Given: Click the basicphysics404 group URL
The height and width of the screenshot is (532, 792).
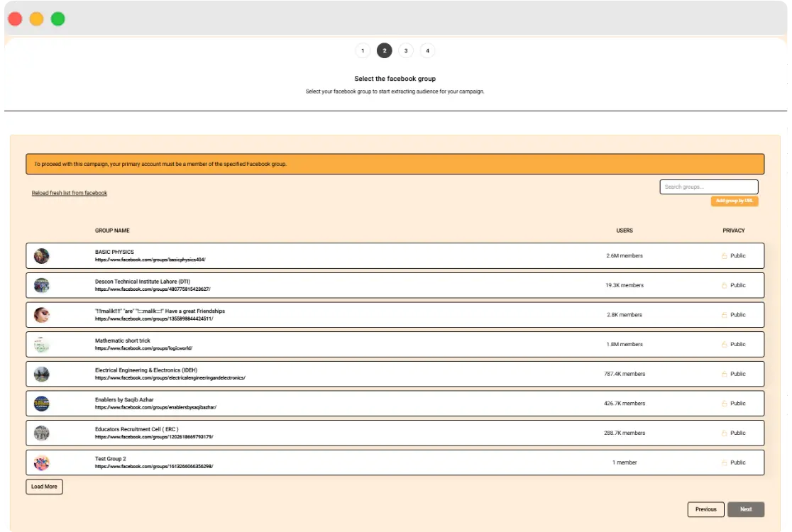Looking at the screenshot, I should [x=150, y=260].
